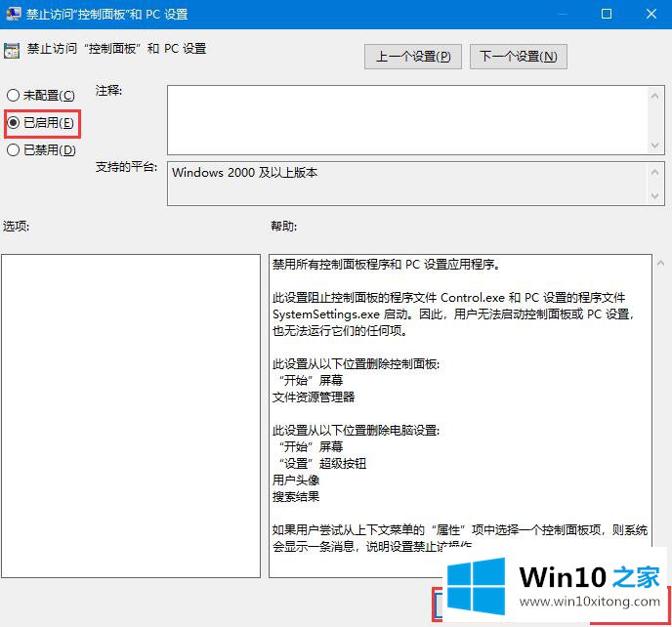Maximize the policy settings window
Viewport: 672px width, 627px height.
point(606,15)
